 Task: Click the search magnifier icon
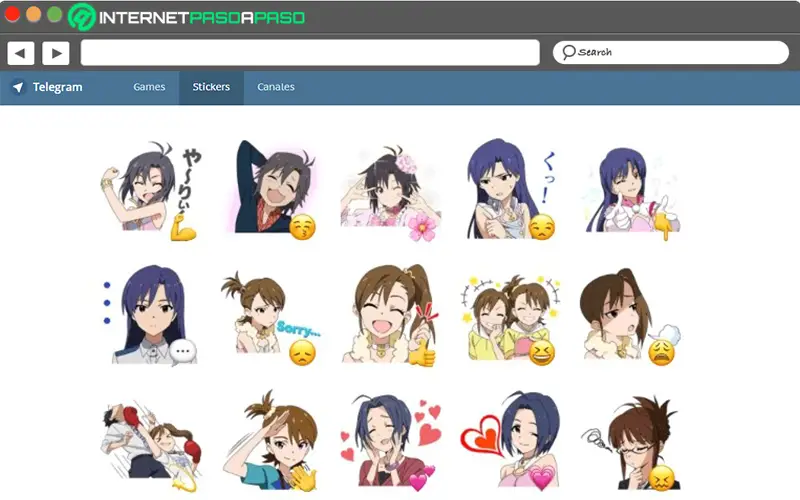tap(568, 52)
